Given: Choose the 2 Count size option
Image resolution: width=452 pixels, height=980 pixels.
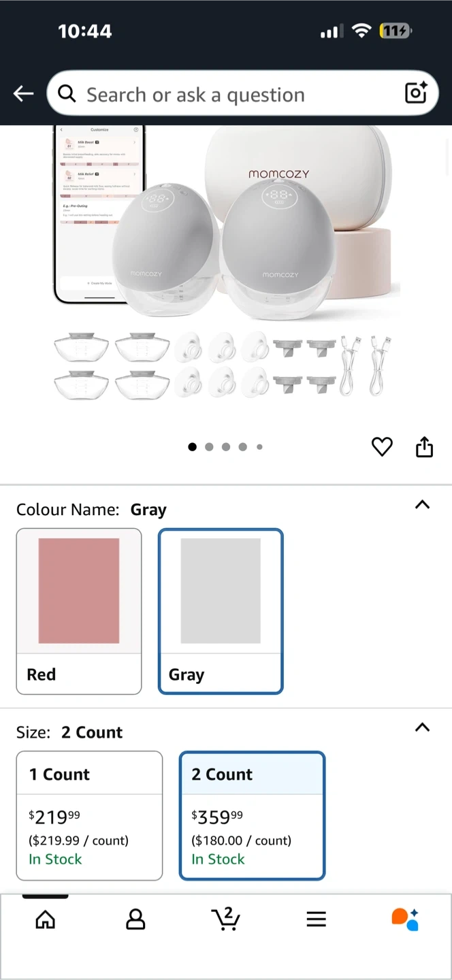Looking at the screenshot, I should point(252,815).
